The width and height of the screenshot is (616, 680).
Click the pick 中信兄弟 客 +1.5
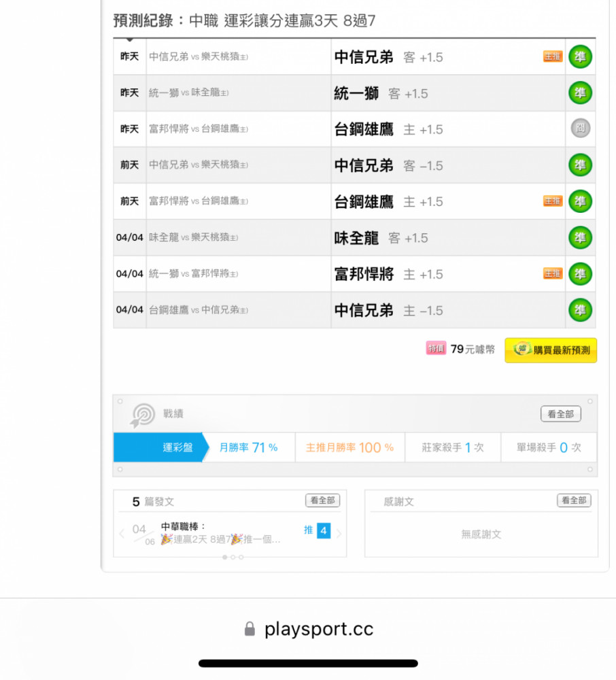[388, 57]
